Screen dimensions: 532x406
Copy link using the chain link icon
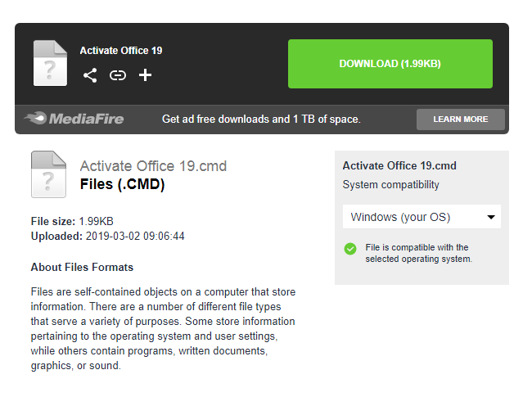118,75
